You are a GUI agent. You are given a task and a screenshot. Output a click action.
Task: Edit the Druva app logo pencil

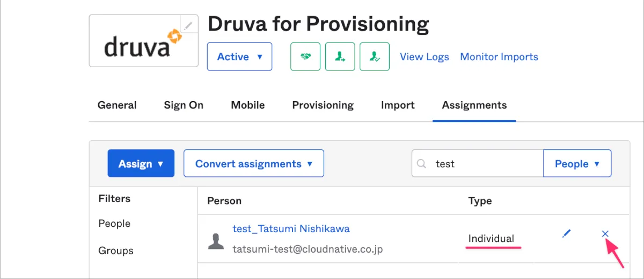click(187, 25)
